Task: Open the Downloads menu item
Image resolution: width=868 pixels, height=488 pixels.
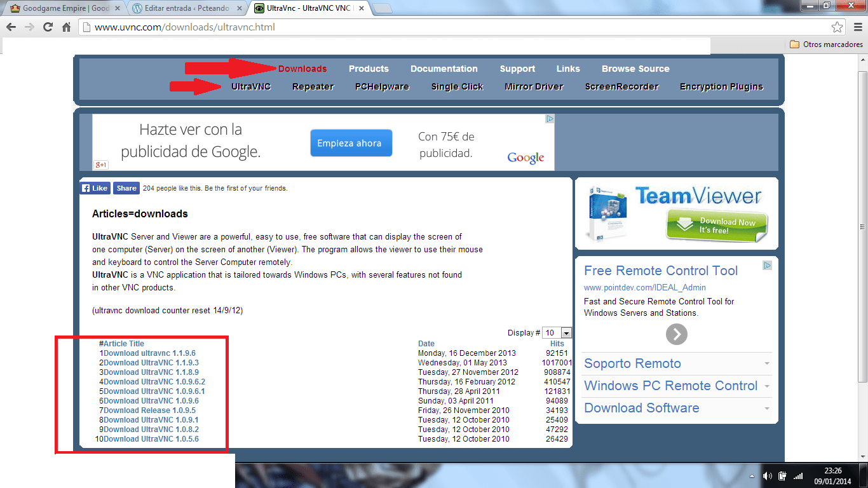Action: tap(302, 69)
